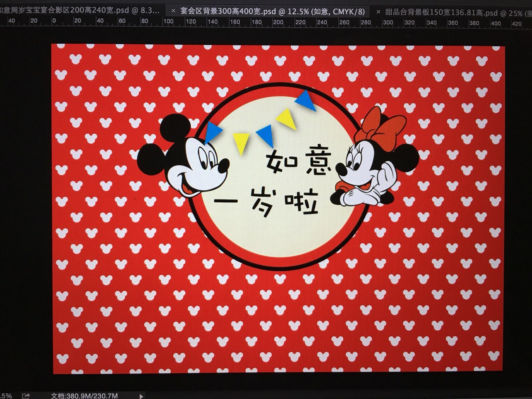Click the 如意 text on the canvas
Screen dimensions: 532x399
point(298,162)
